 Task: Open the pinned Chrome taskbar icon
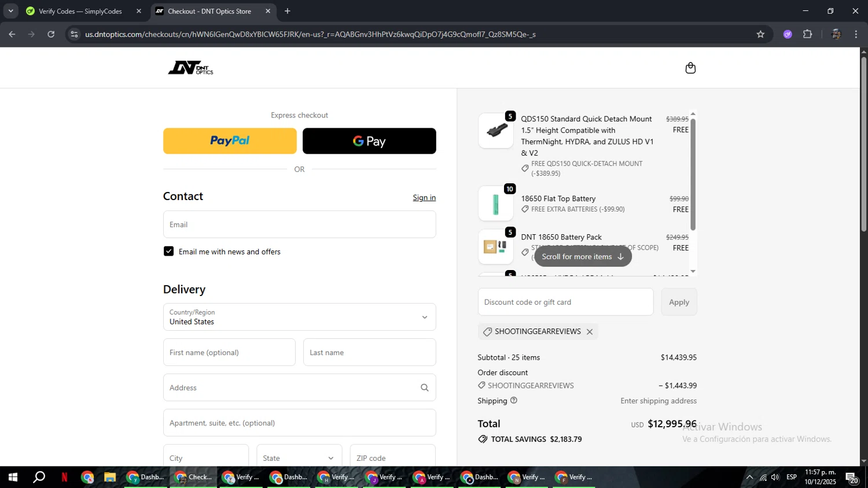pyautogui.click(x=87, y=477)
